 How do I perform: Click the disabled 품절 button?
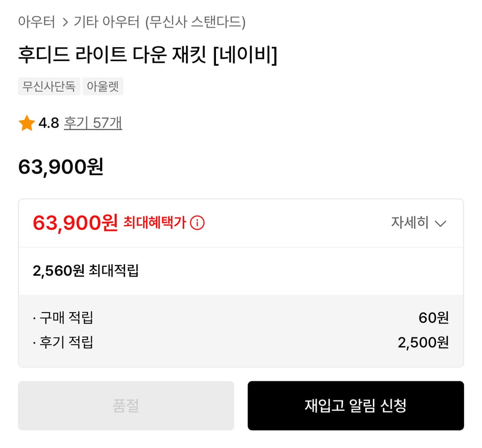(126, 406)
